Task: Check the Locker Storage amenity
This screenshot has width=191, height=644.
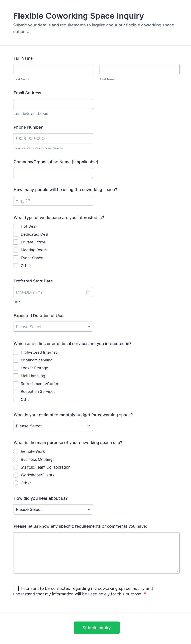Action: 16,368
